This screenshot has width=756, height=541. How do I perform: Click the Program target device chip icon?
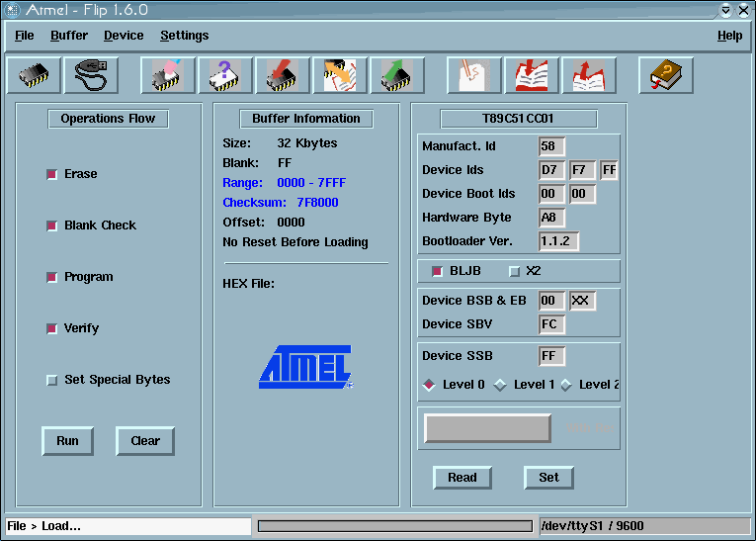(x=283, y=75)
